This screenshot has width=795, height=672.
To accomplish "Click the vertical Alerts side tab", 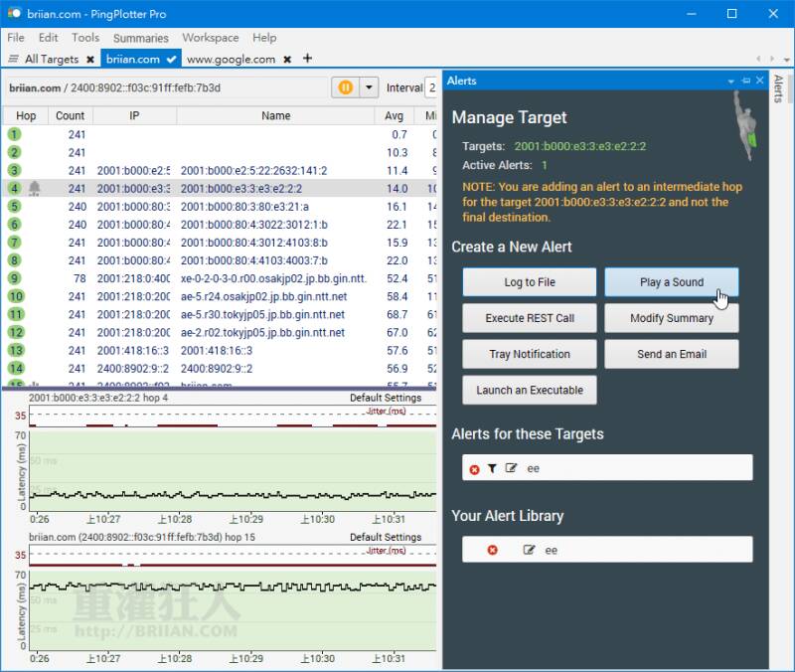I will [778, 88].
